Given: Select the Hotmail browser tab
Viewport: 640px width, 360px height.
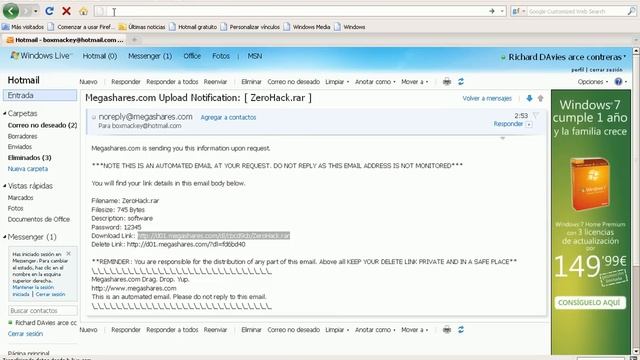Looking at the screenshot, I should tap(64, 40).
